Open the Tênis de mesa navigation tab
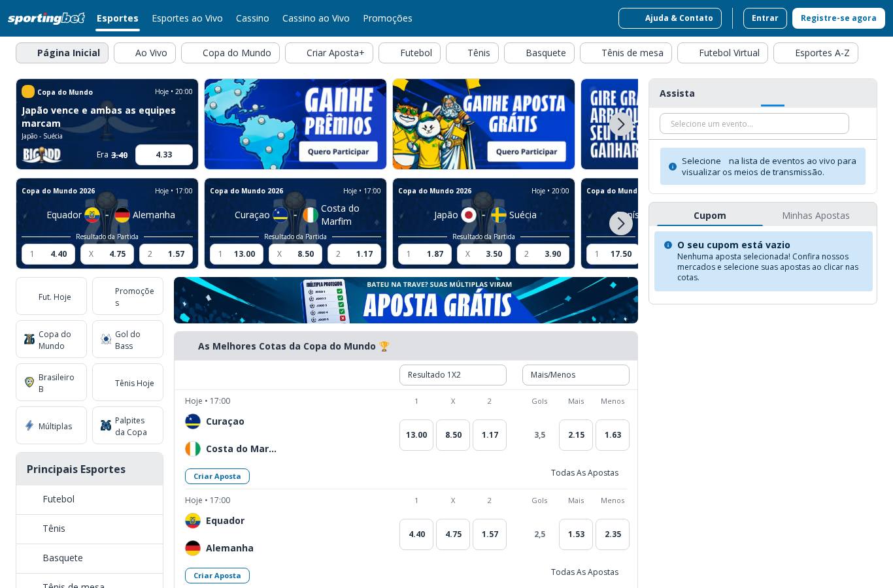The height and width of the screenshot is (588, 893). pos(626,53)
